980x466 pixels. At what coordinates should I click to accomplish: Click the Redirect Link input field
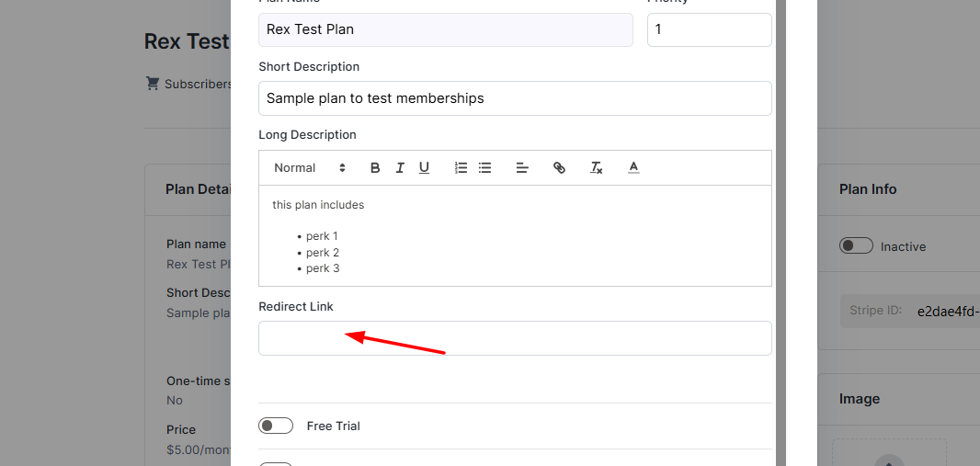(515, 338)
